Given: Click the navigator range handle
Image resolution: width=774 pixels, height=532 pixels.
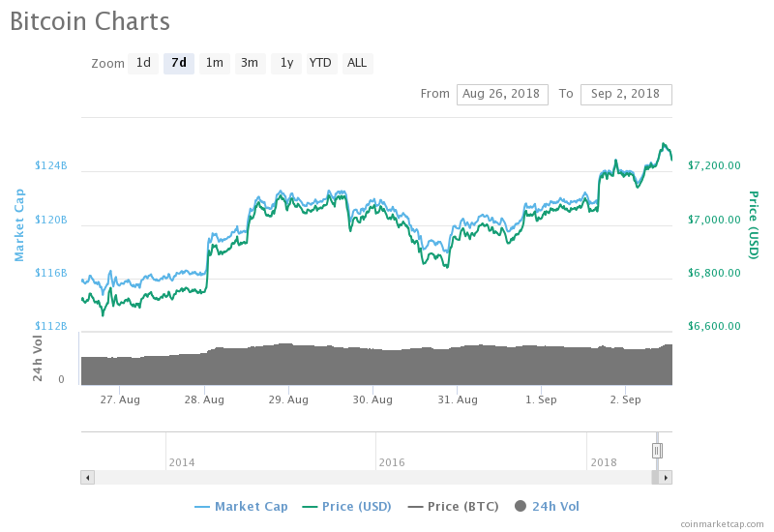Looking at the screenshot, I should 657,451.
